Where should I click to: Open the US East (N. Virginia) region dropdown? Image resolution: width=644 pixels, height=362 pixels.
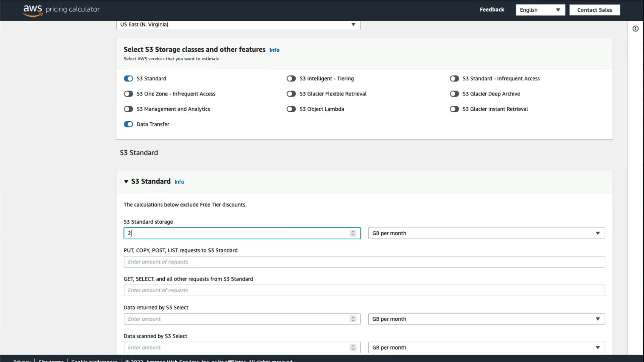point(238,24)
